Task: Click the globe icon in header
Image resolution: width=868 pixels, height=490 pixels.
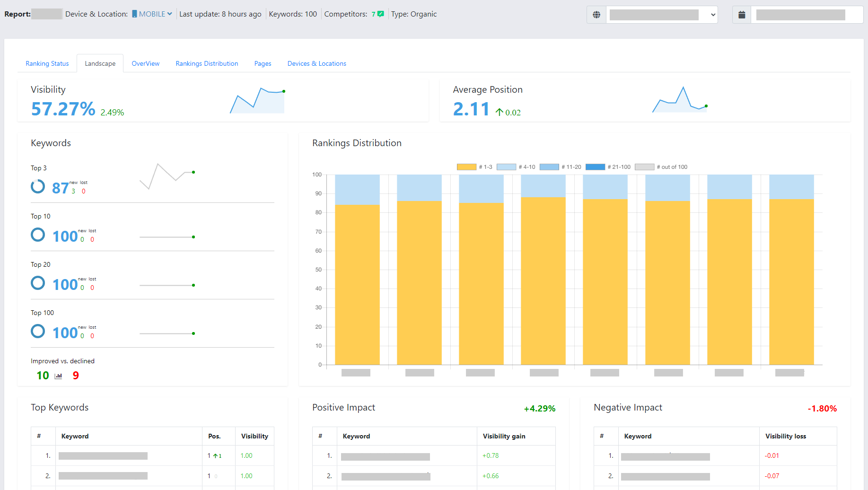Action: pos(596,15)
